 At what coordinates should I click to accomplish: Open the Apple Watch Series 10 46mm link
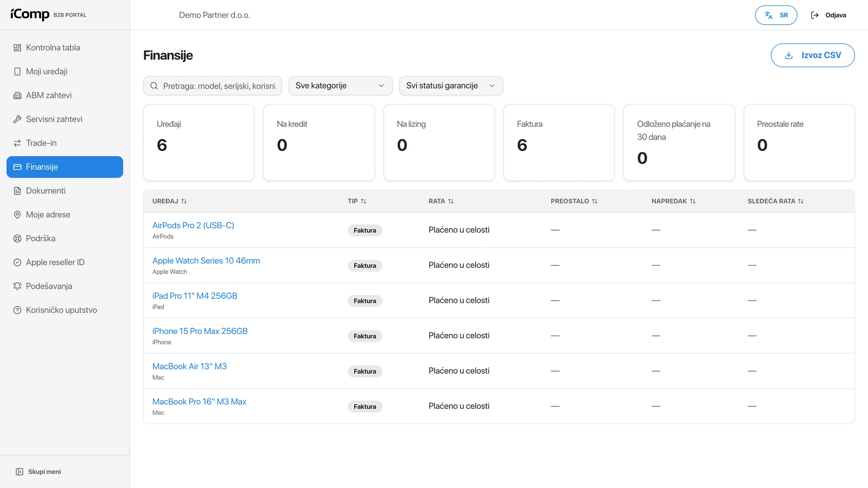[x=206, y=261]
